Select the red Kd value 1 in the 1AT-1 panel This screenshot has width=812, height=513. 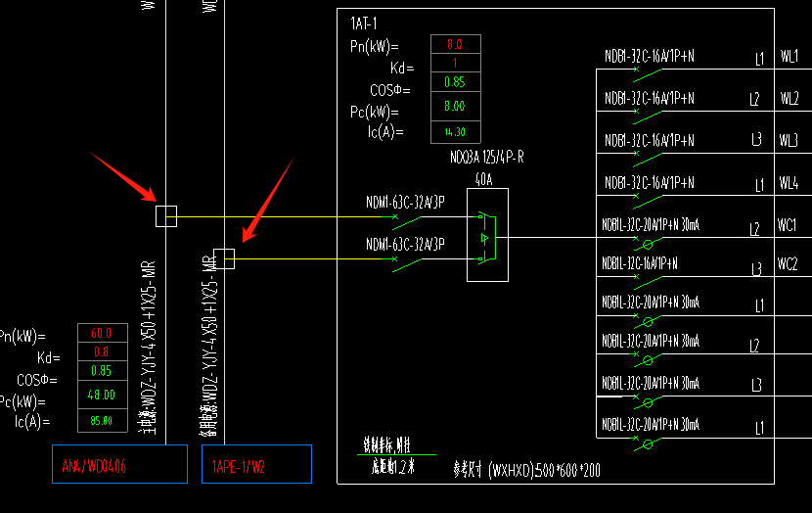pyautogui.click(x=455, y=64)
